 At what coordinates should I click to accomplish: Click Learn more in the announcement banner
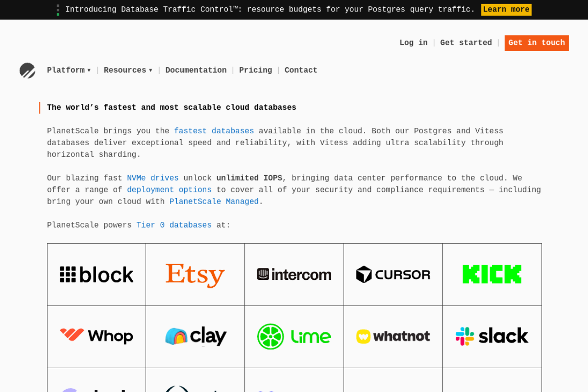(x=506, y=10)
